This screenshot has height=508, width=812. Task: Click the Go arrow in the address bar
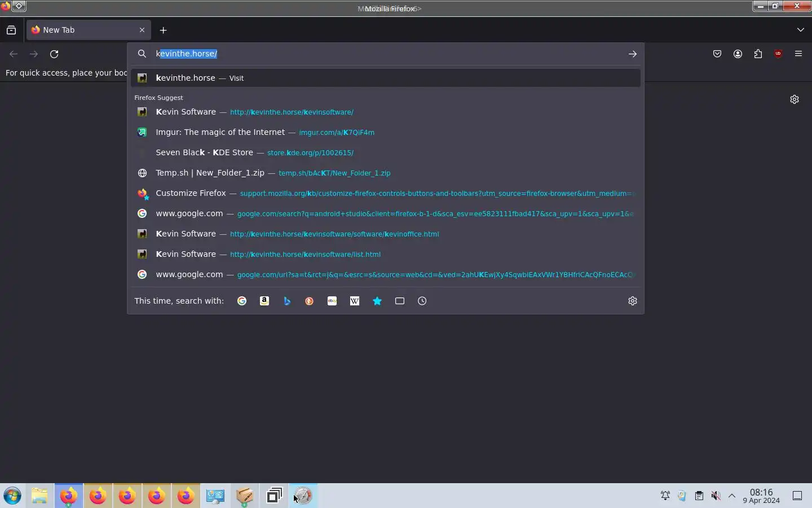(633, 54)
